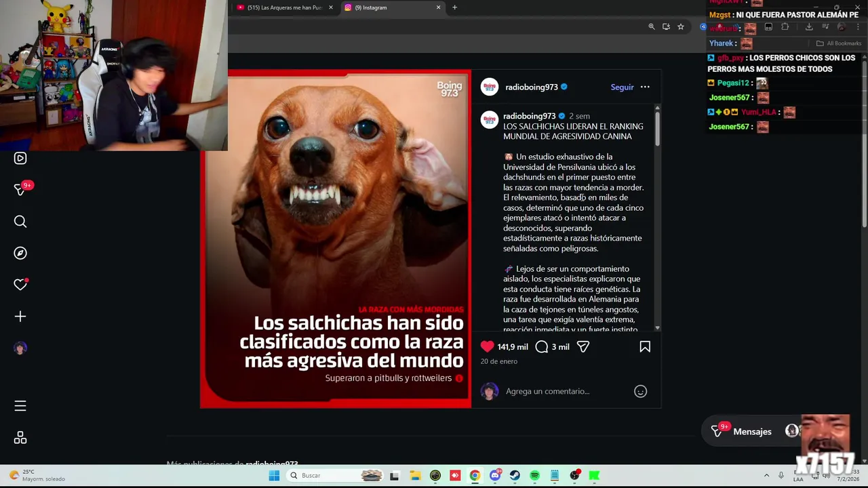The height and width of the screenshot is (488, 868).
Task: Click the 20 de enero date
Action: point(498,361)
